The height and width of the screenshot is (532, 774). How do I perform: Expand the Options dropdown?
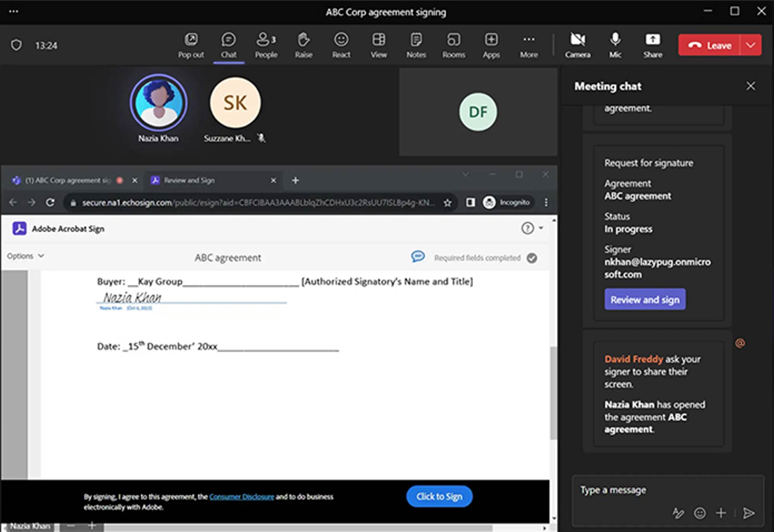[25, 256]
